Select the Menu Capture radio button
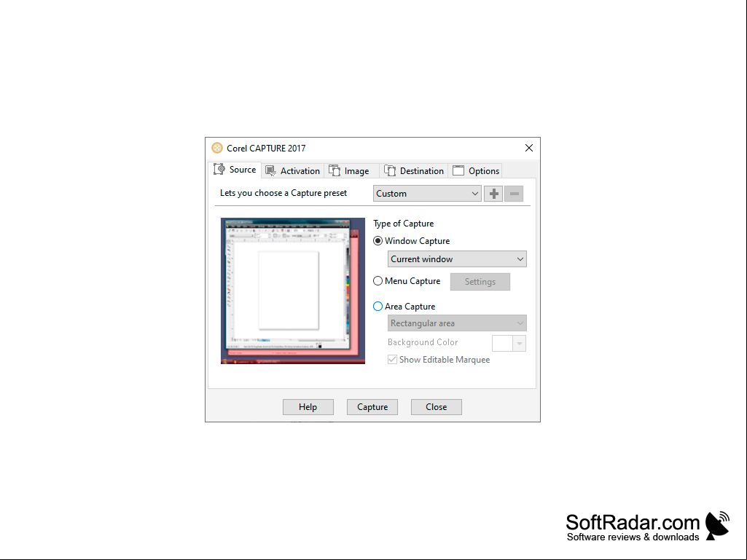Screen dimensions: 747x560 pos(378,281)
